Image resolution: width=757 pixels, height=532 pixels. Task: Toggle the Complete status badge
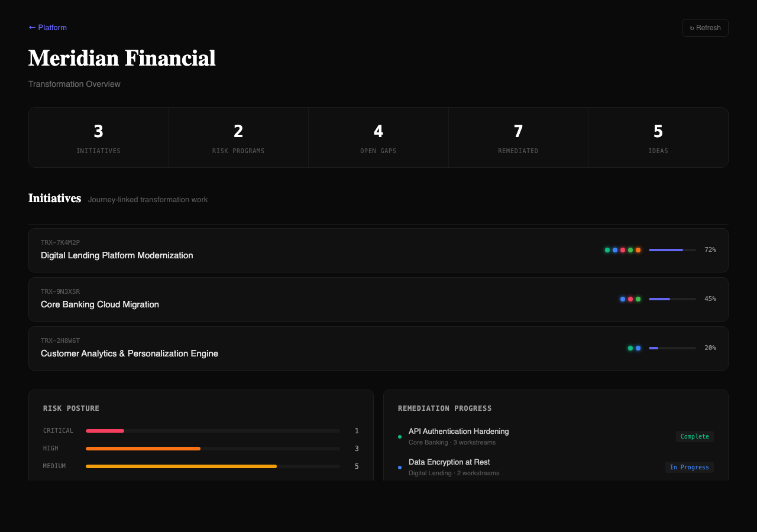point(694,436)
